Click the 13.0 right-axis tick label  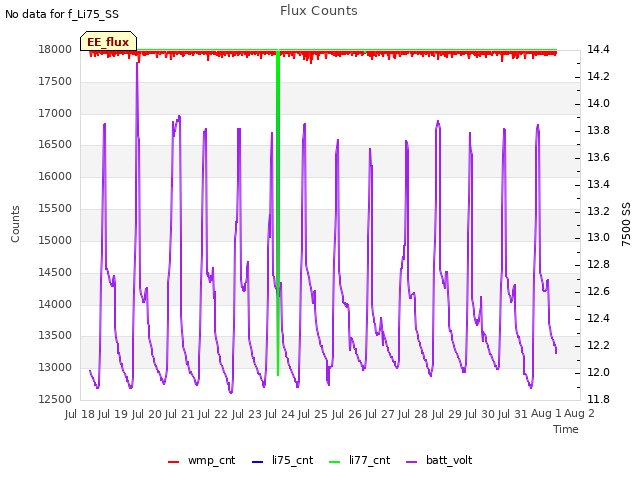tap(598, 238)
